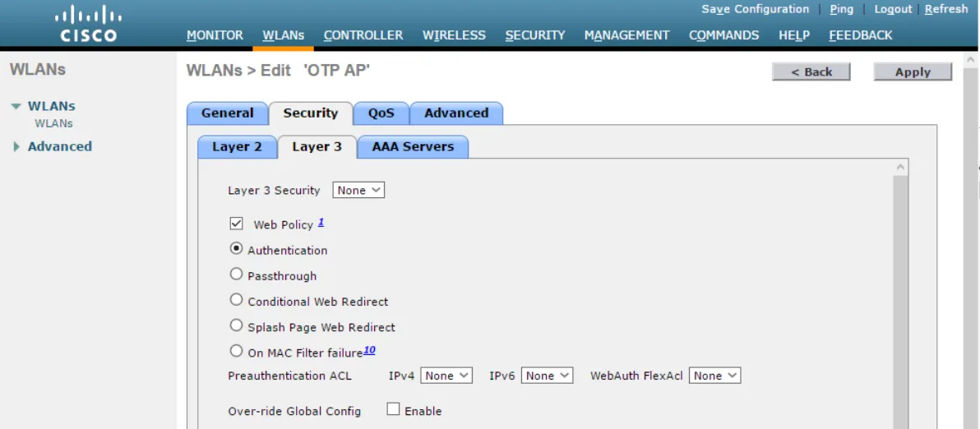This screenshot has height=429, width=980.
Task: Open the WIRELESS menu
Action: [x=454, y=35]
